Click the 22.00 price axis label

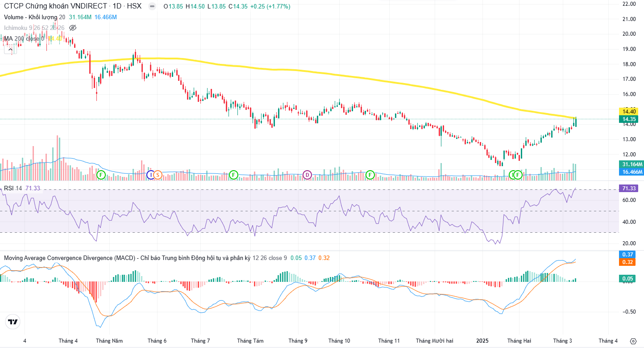coord(629,4)
